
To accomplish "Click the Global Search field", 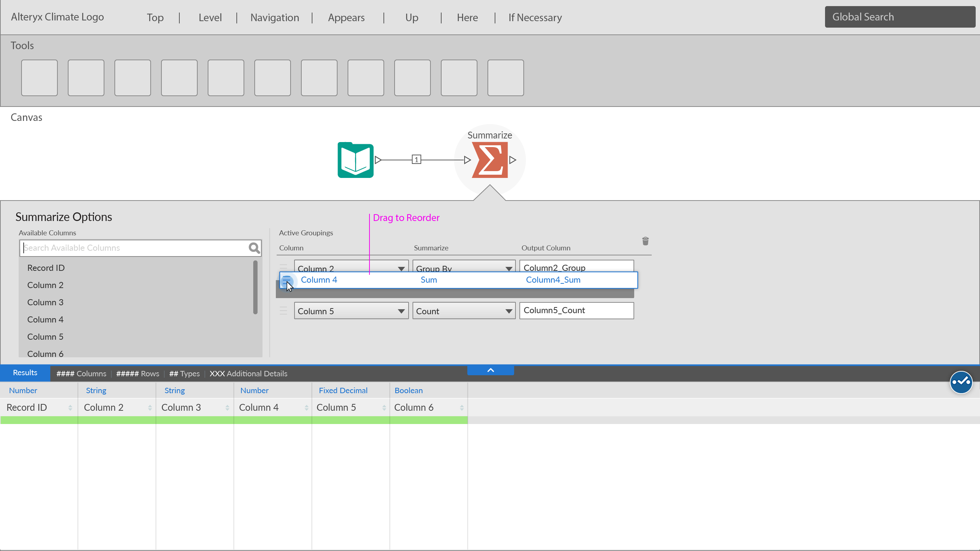I will 899,17.
